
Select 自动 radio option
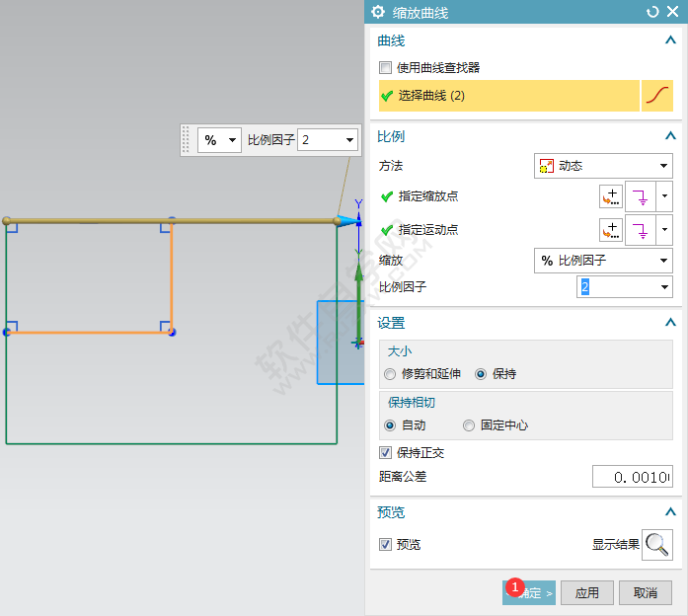(x=390, y=425)
